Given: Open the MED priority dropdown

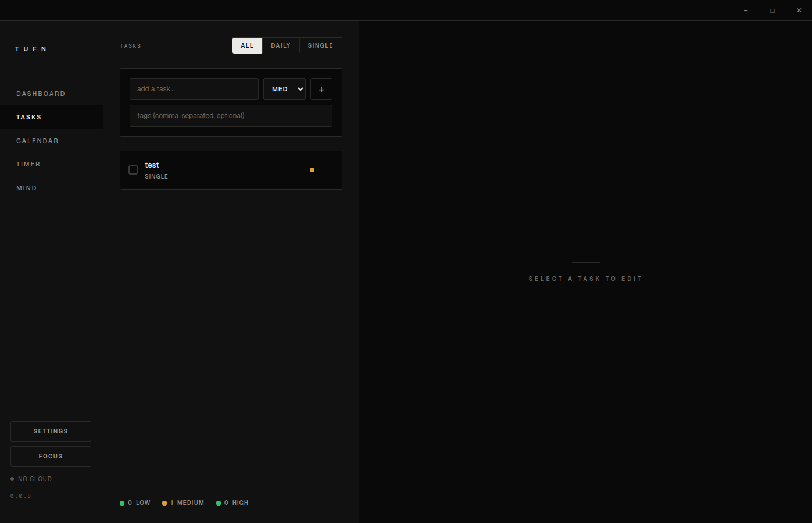Looking at the screenshot, I should [x=284, y=89].
